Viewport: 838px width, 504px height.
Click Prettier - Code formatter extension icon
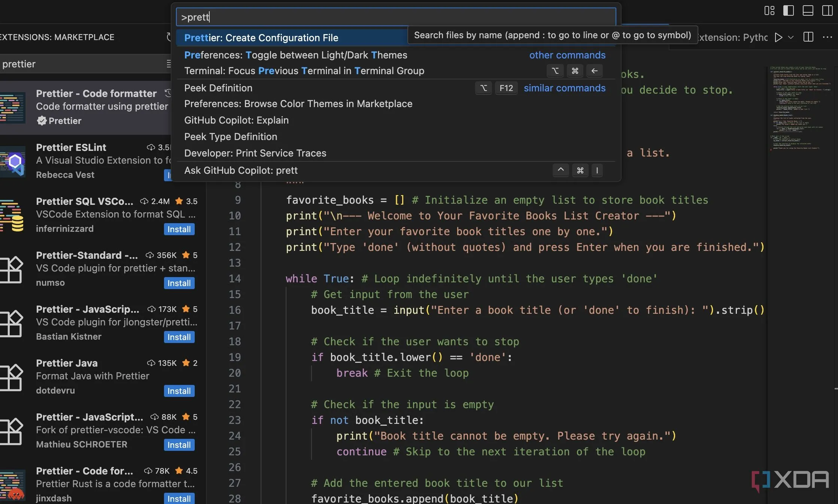pyautogui.click(x=12, y=107)
